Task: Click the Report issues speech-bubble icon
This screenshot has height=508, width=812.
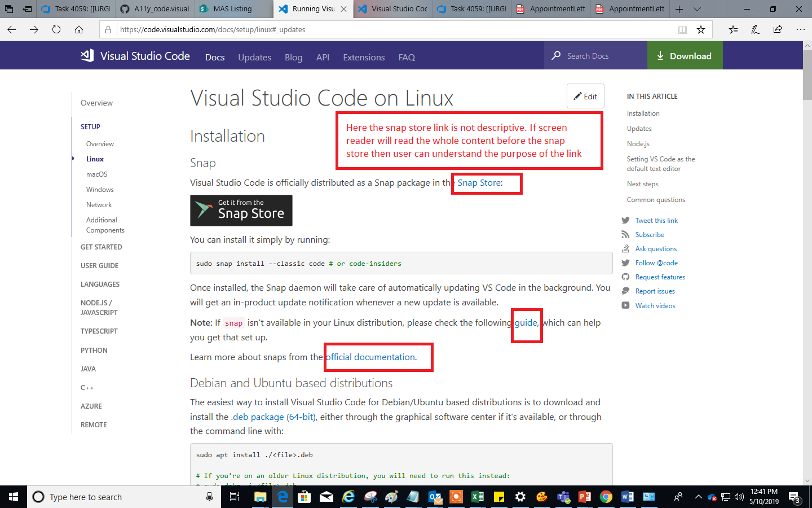Action: [626, 291]
